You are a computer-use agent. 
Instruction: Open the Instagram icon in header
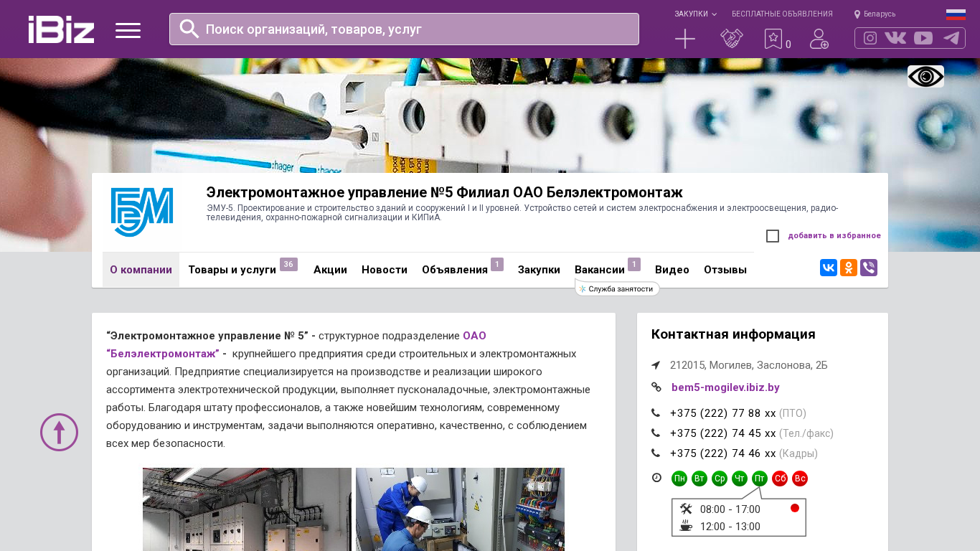click(x=870, y=38)
